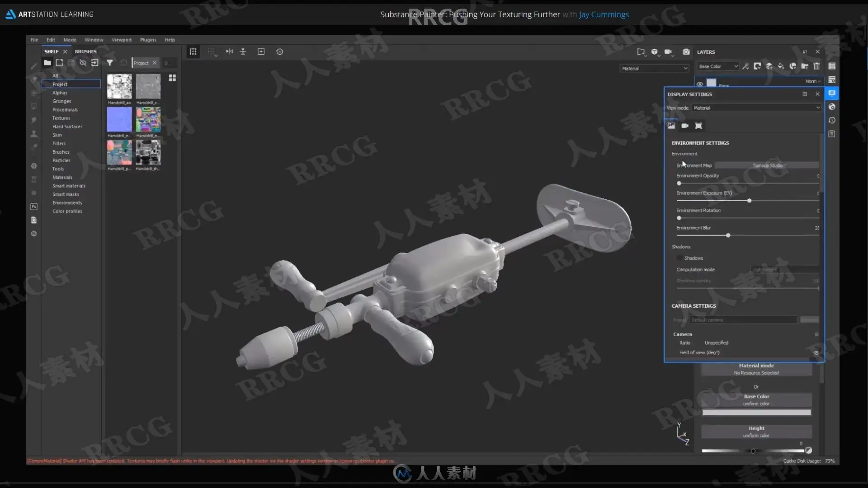Click the vertical symmetry flip icon
Screen dimensions: 868x488
click(x=243, y=52)
